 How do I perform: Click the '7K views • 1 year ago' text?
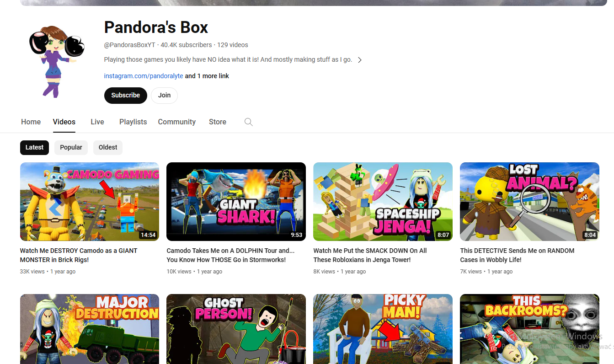pyautogui.click(x=486, y=272)
